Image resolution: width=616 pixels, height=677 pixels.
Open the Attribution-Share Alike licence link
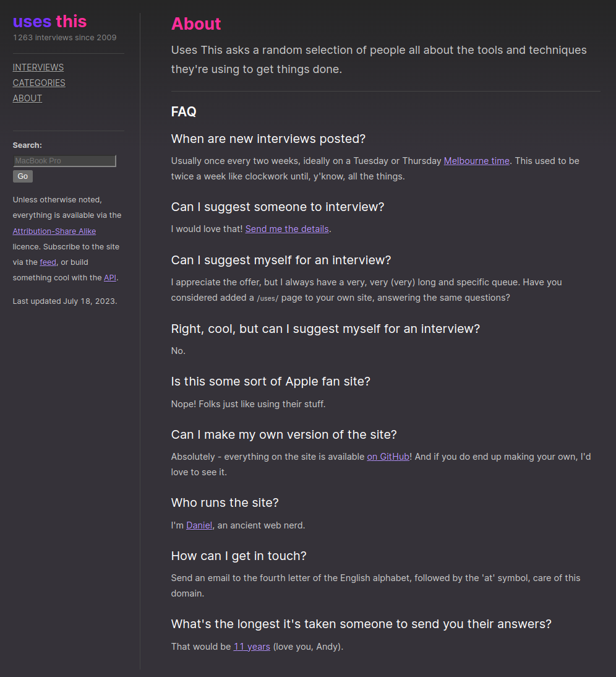[x=54, y=231]
